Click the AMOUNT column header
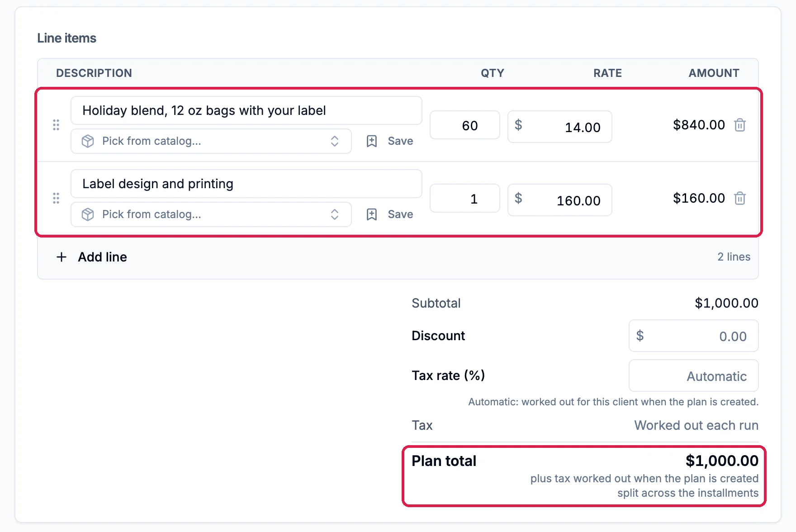The height and width of the screenshot is (532, 796). click(x=714, y=73)
